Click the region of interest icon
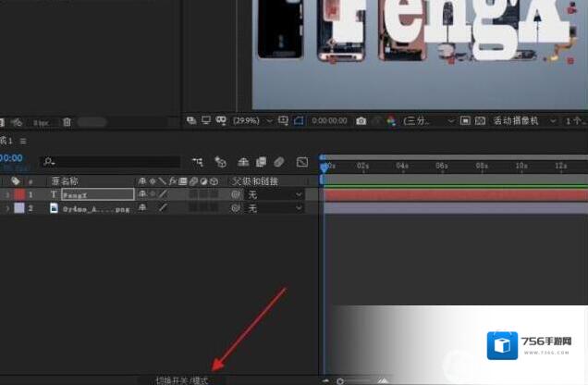The height and width of the screenshot is (385, 588). [465, 121]
